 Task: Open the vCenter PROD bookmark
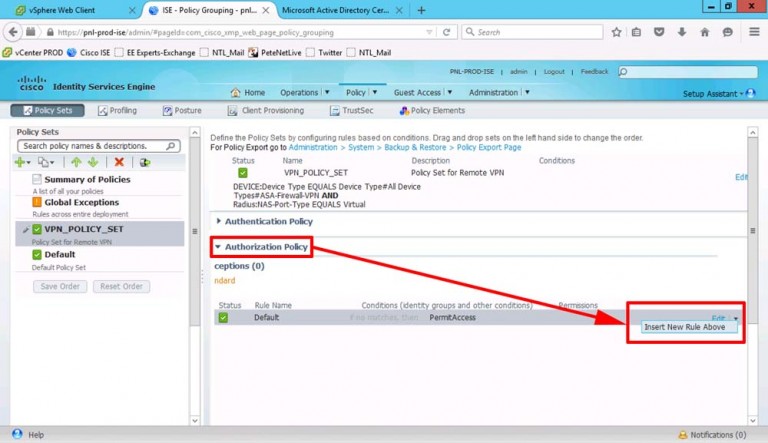tap(33, 52)
